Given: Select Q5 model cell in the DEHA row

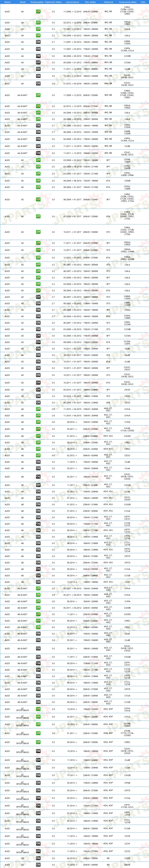Looking at the screenshot, I should pos(23,865).
